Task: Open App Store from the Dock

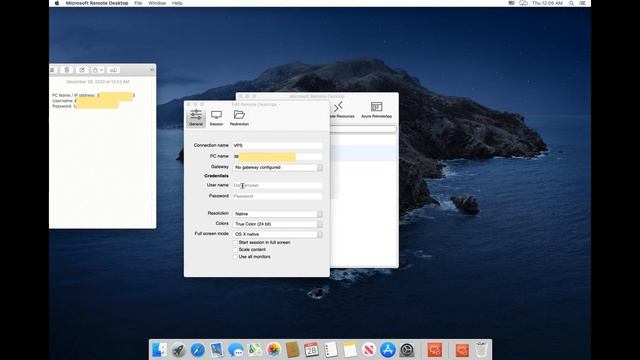Action: click(x=388, y=350)
